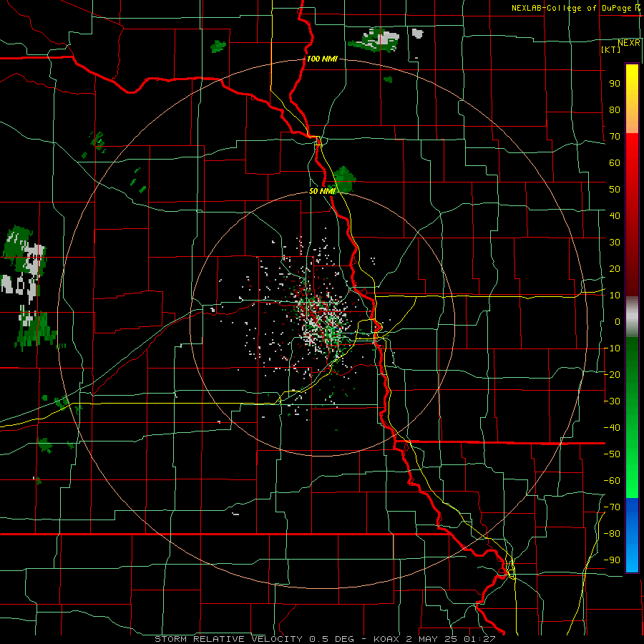Pick the "-70" scale label
The height and width of the screenshot is (644, 644).
(612, 507)
